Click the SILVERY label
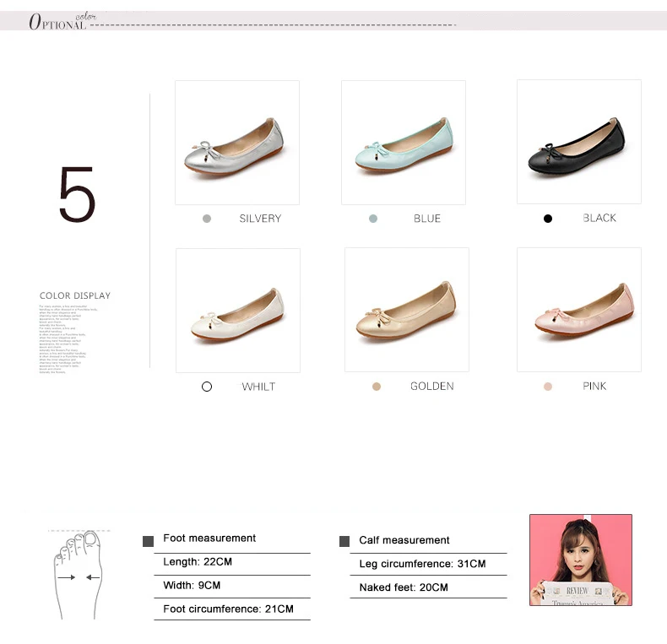 point(260,219)
